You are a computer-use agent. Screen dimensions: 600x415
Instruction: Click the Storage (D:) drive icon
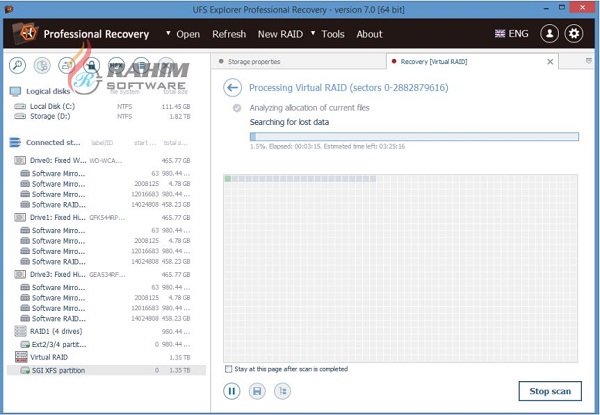point(20,116)
